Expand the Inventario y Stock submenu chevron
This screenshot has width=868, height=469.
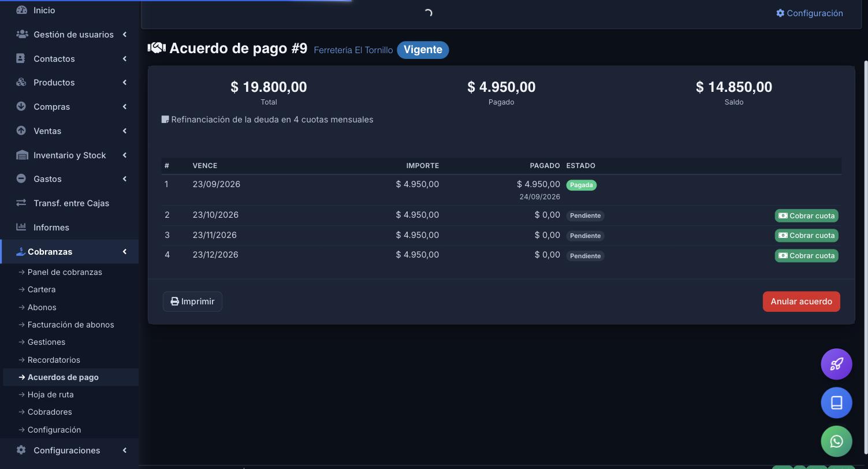pos(124,155)
